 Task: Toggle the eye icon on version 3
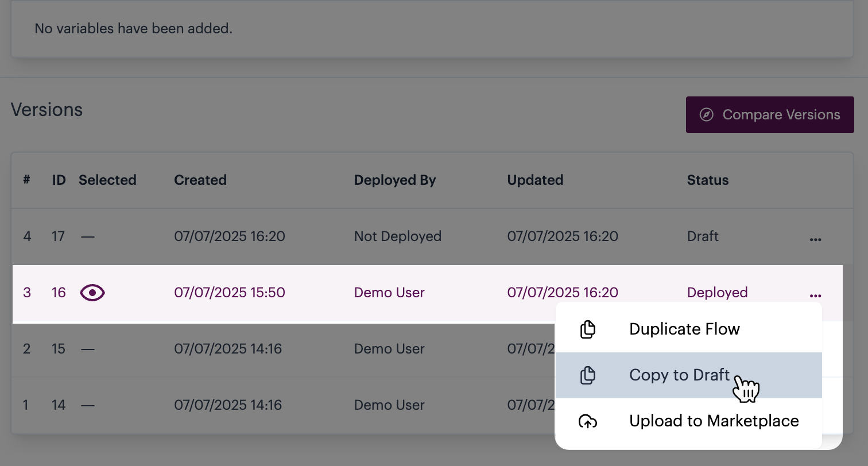pyautogui.click(x=92, y=293)
